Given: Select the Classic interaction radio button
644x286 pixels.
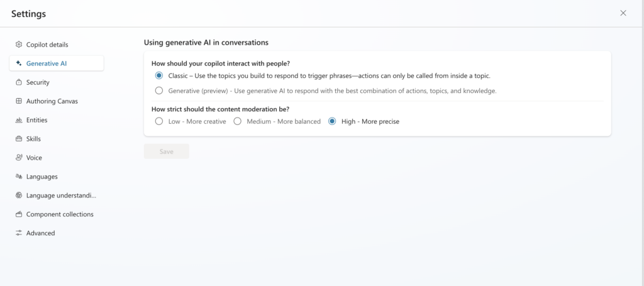Looking at the screenshot, I should [159, 75].
